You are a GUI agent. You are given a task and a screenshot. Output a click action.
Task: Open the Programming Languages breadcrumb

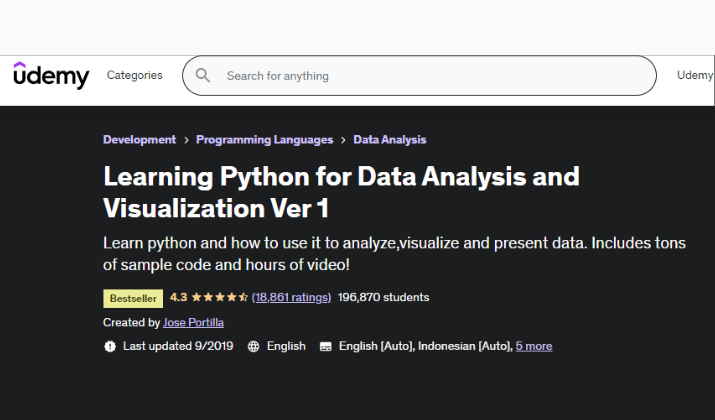click(264, 140)
